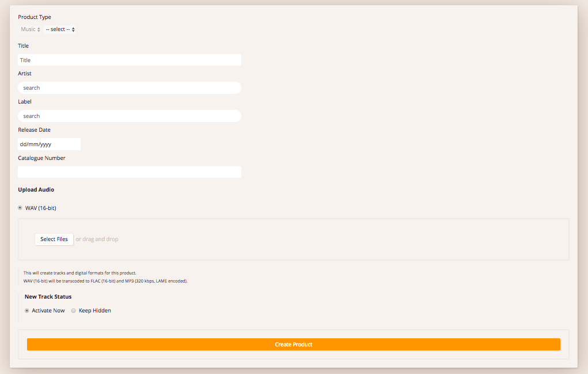Screen dimensions: 588x374
Task: Expand the '-- select --' subtype dropdown
Action: tap(60, 29)
